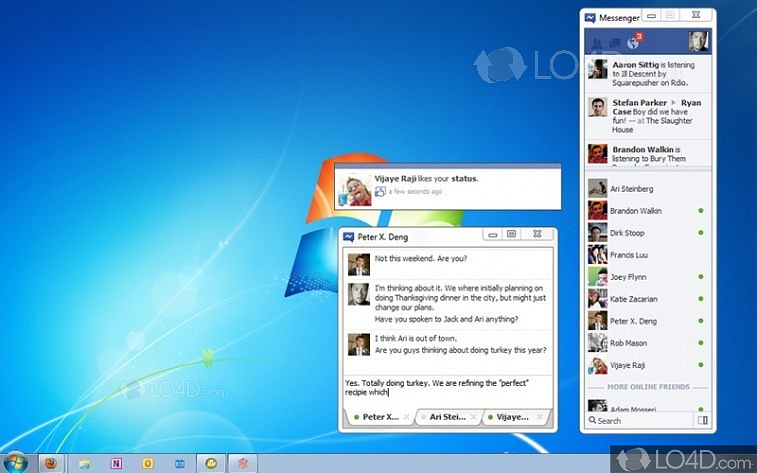Click the Windows Start button
Image resolution: width=757 pixels, height=473 pixels.
(x=17, y=463)
